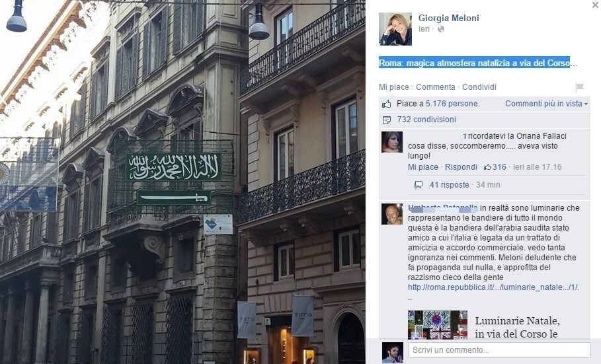Click the thumbs-up icon beside the like count
This screenshot has height=364, width=601.
(386, 104)
